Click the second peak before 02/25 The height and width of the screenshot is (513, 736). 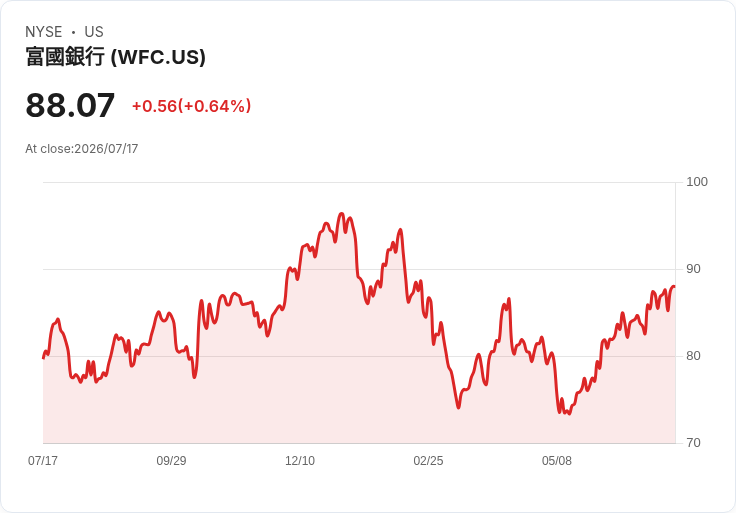pos(400,230)
